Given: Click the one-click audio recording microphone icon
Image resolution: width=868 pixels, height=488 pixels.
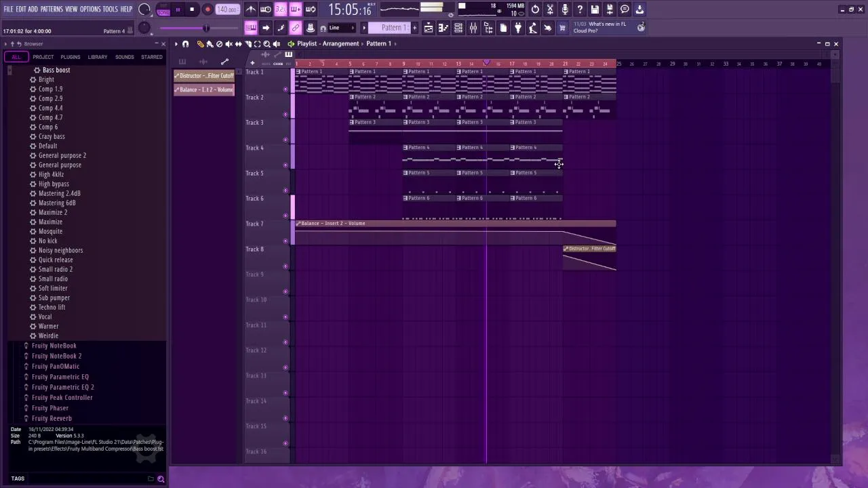Looking at the screenshot, I should [565, 9].
